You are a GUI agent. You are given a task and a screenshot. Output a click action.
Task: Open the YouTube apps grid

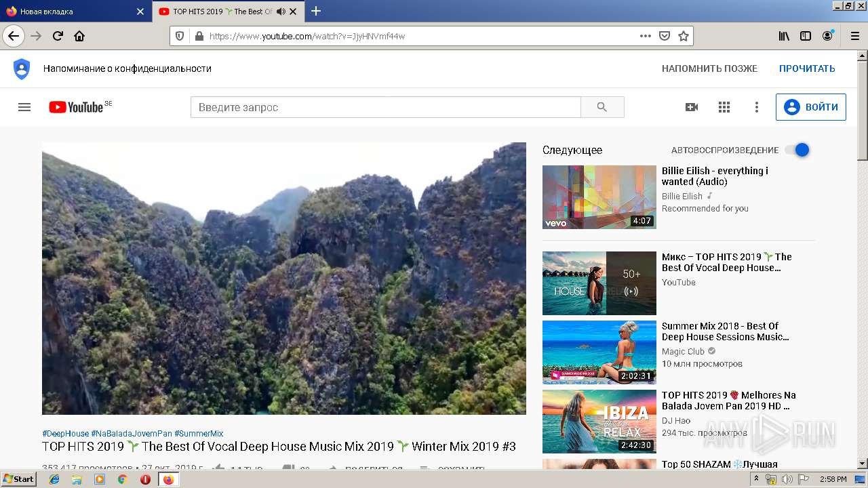[x=724, y=107]
